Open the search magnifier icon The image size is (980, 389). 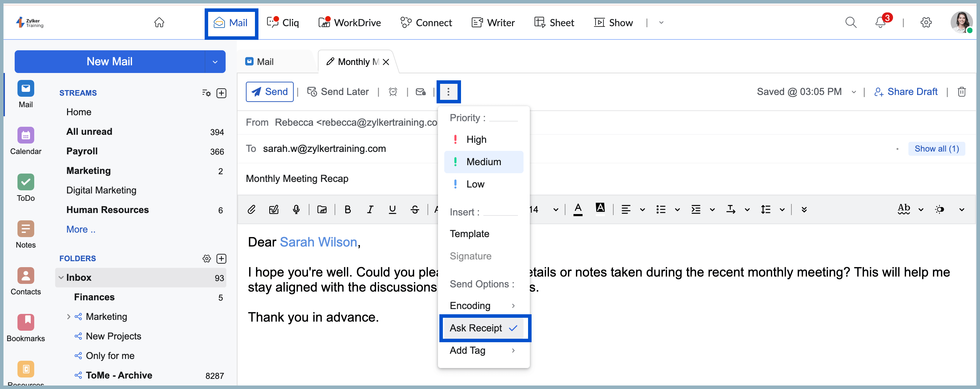[851, 22]
